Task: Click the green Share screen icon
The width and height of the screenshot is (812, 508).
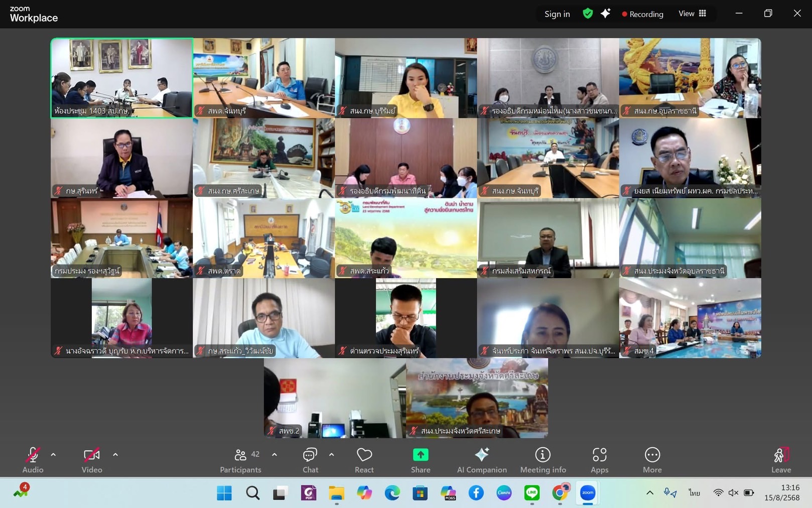Action: [x=420, y=455]
